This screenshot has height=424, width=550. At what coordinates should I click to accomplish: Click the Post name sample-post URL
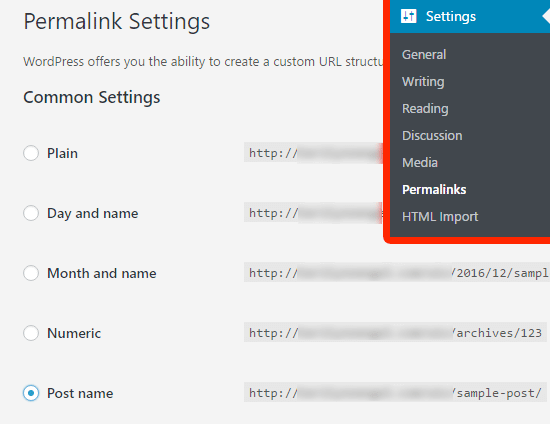[395, 392]
